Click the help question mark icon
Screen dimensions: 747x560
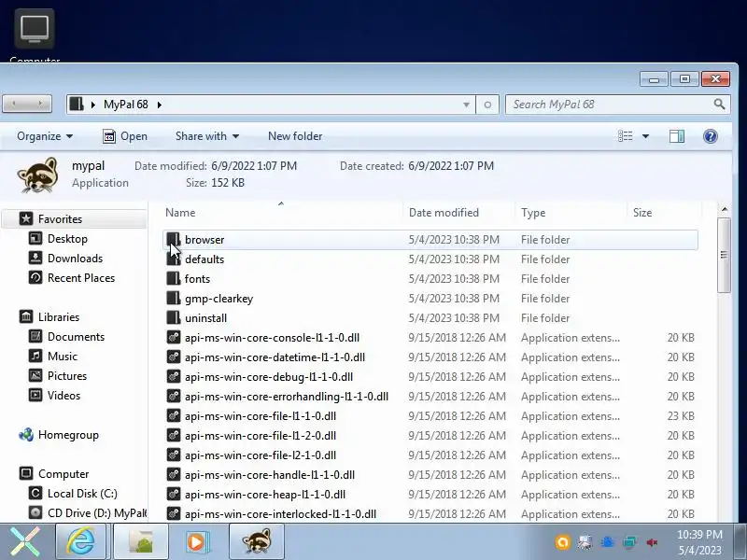tap(711, 136)
